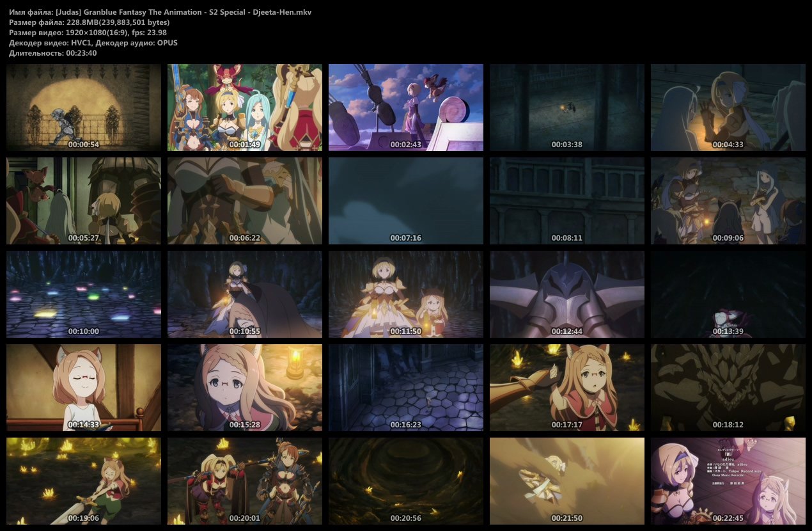
Task: Select the ending credits frame at 00:22:45
Action: (728, 481)
